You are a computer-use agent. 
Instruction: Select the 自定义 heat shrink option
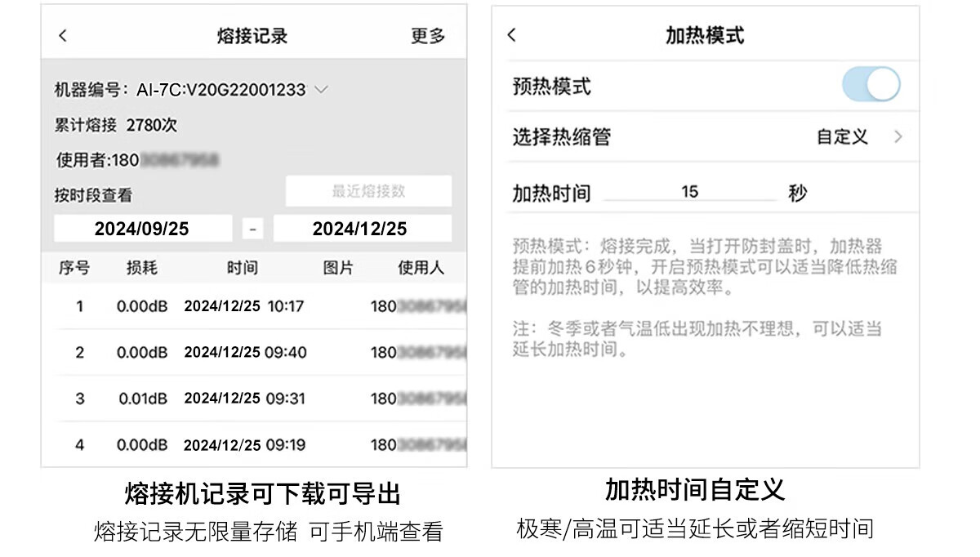pyautogui.click(x=842, y=137)
